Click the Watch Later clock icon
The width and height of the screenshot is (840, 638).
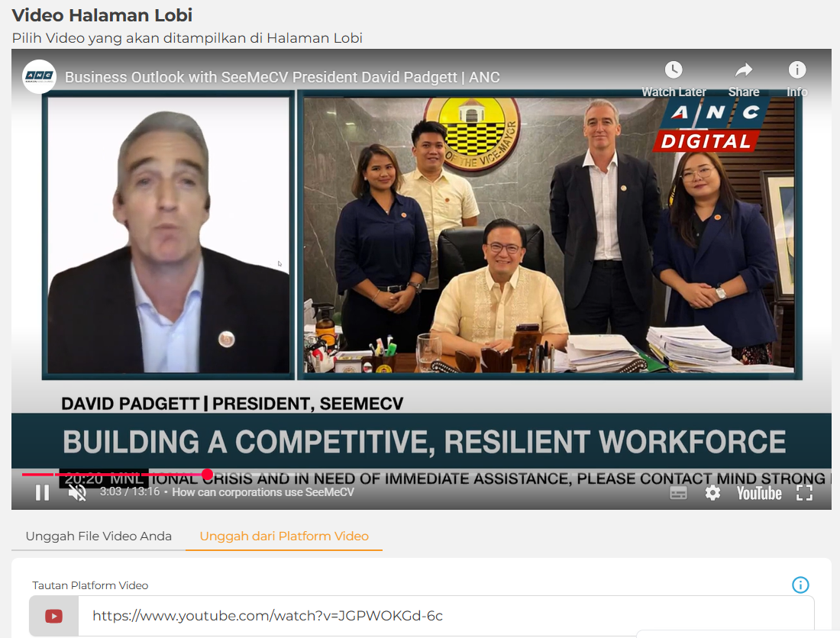pos(673,71)
